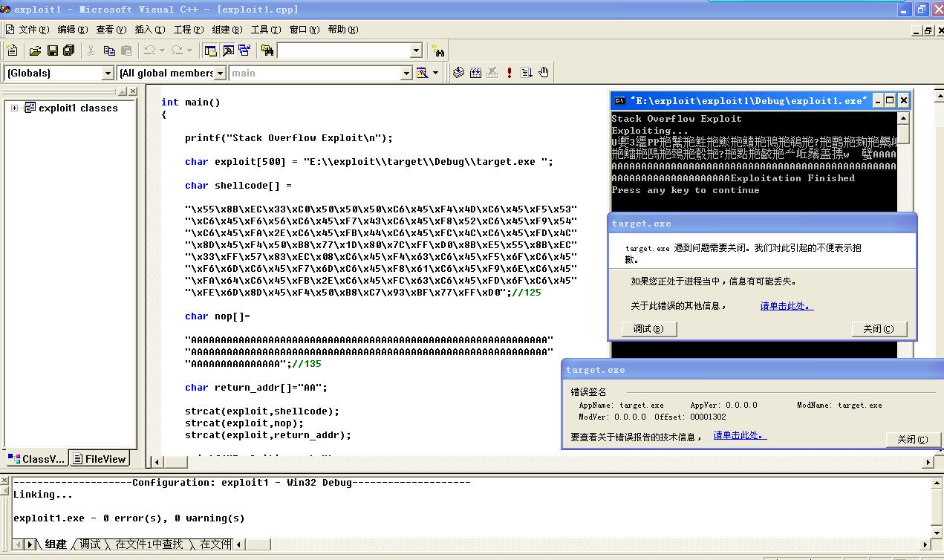Click the char return_addr[]="AA"; line

tap(256, 387)
